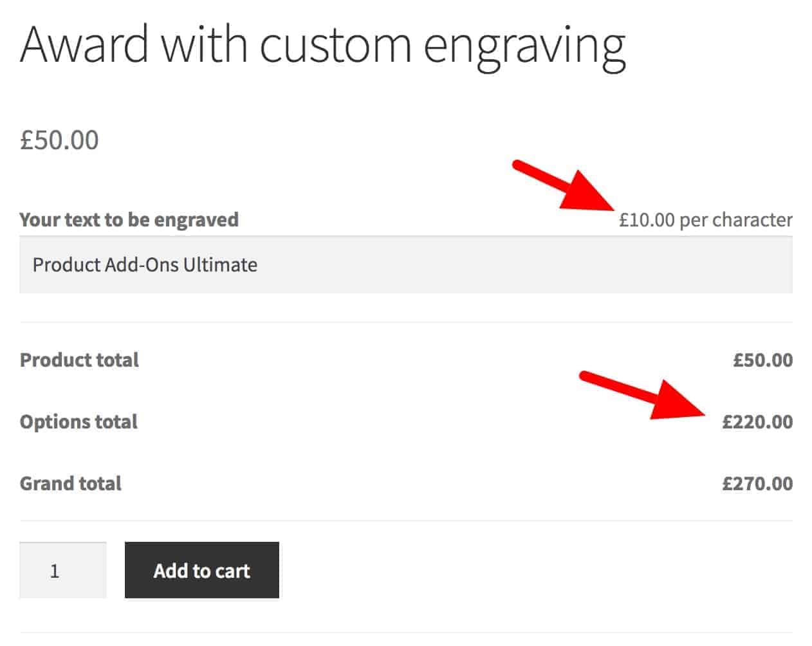Click the £220.00 options total amount

[x=757, y=422]
